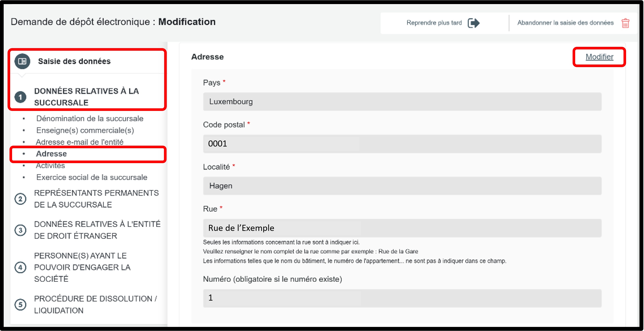Viewport: 644px width, 331px height.
Task: Click the Reprendre plus tard exit arrow icon
Action: pos(474,23)
